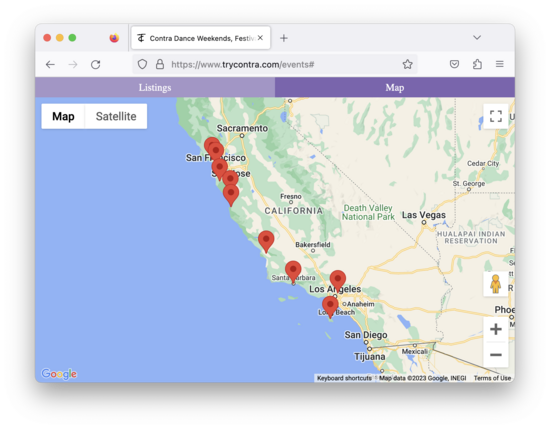
Task: Click the Death Valley National Park label
Action: [368, 213]
